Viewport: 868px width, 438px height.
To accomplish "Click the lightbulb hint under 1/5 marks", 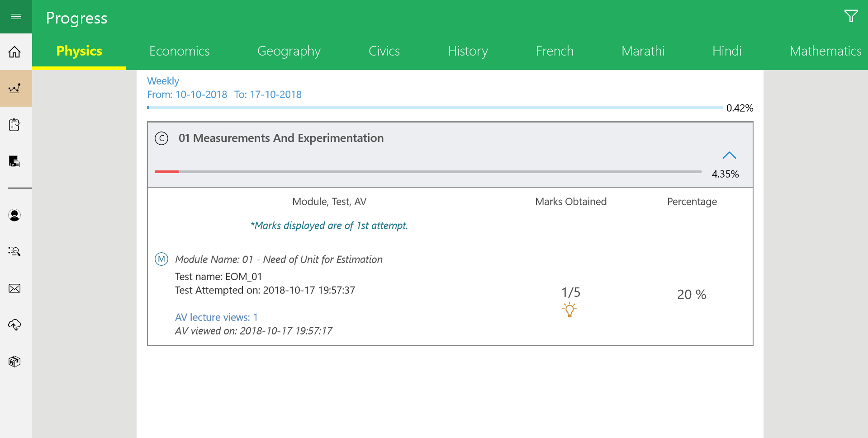I will 569,310.
